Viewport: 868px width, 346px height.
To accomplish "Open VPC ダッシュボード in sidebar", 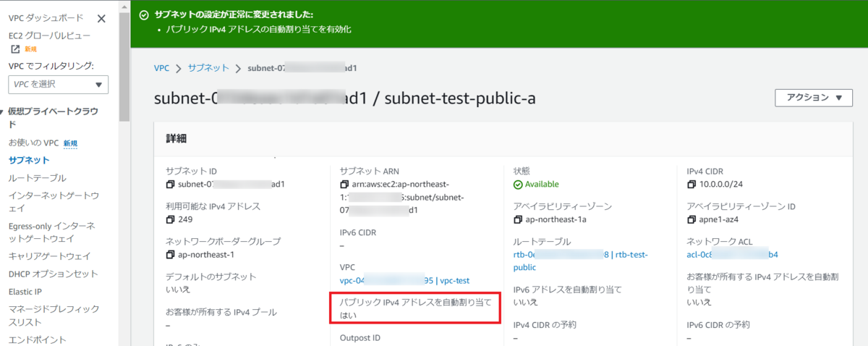I will click(x=45, y=17).
